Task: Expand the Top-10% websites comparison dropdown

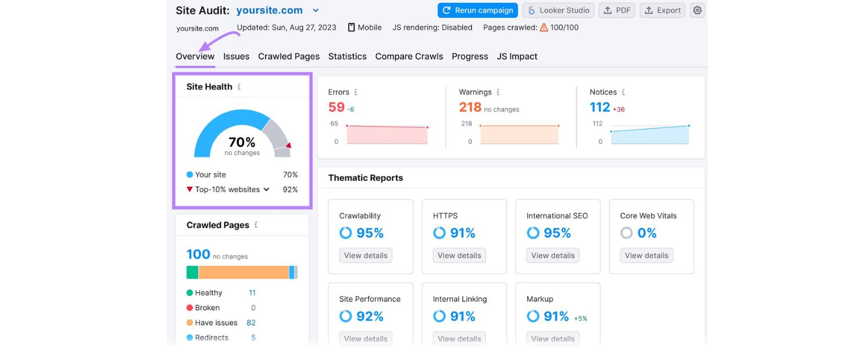Action: click(266, 189)
